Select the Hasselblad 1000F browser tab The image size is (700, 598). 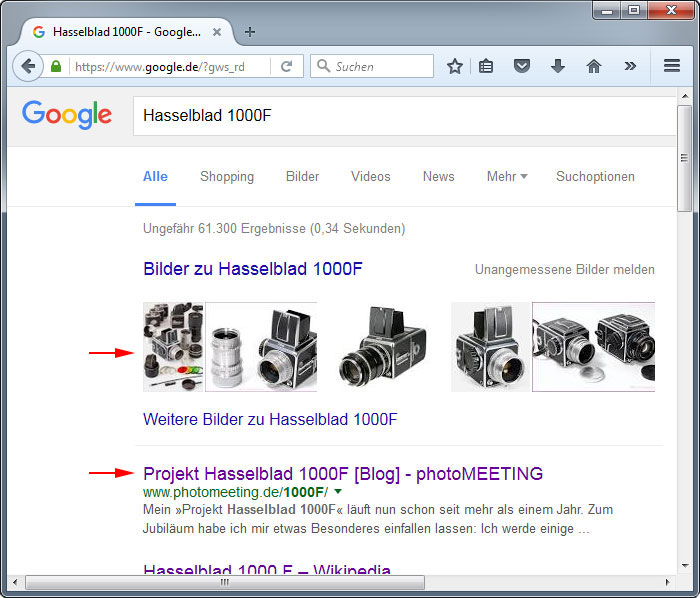click(x=126, y=32)
